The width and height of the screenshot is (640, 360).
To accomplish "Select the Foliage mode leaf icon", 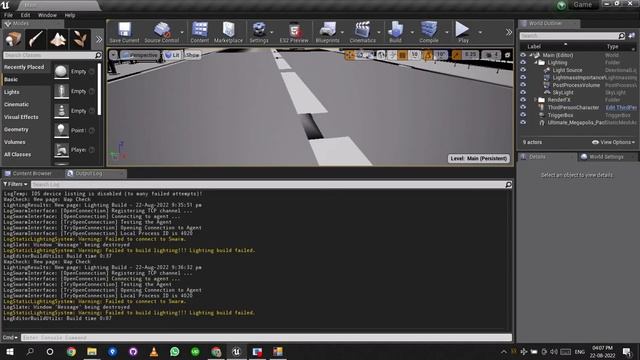I will coord(80,39).
